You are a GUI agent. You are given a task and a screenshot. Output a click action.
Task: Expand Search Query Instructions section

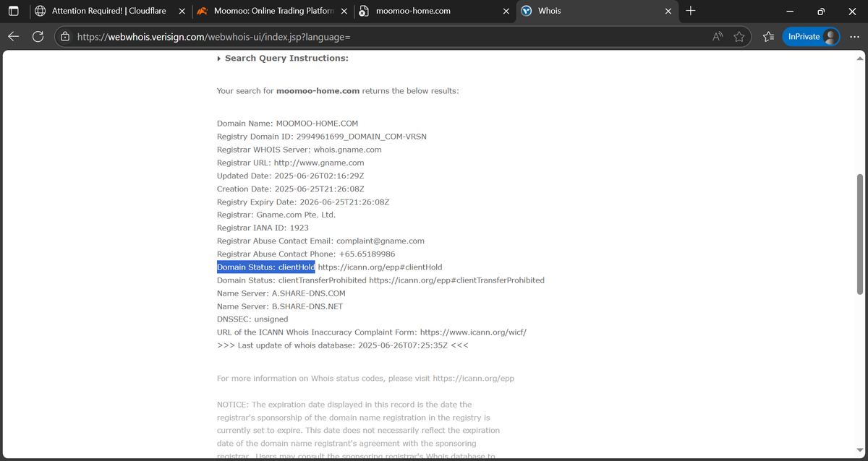283,58
